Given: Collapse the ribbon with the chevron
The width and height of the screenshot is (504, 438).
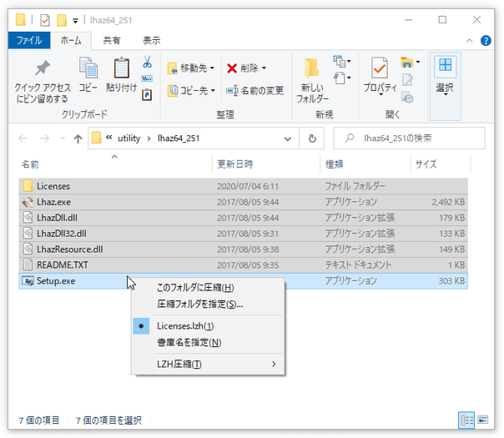Looking at the screenshot, I should tap(469, 41).
